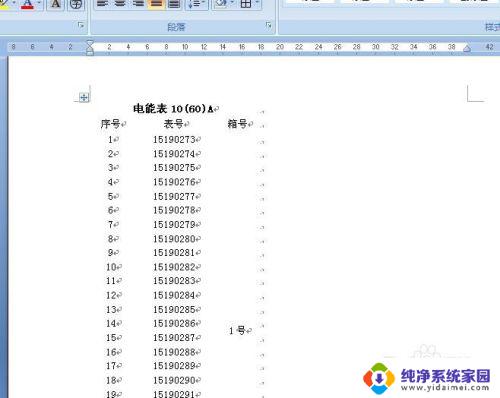Apply distributed alignment to the paragraph
The width and height of the screenshot is (500, 398).
tap(173, 4)
